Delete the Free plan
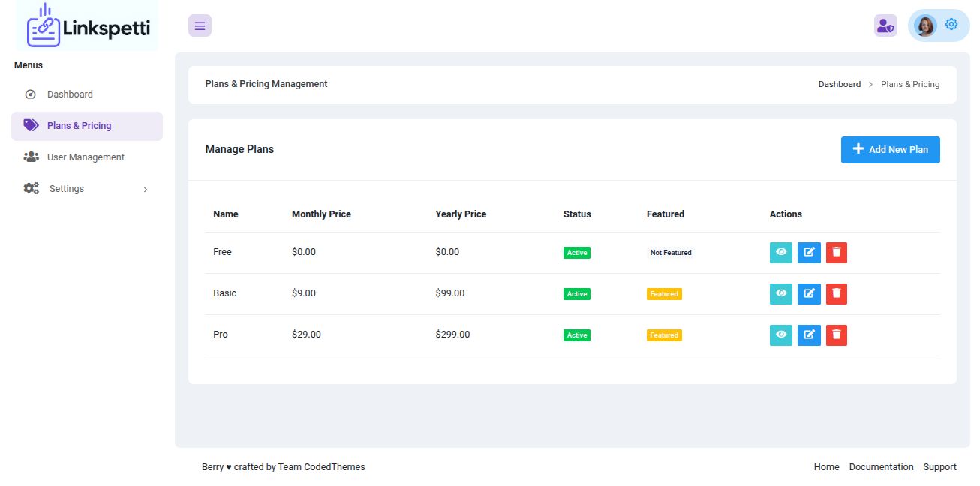This screenshot has height=486, width=980. (x=837, y=253)
